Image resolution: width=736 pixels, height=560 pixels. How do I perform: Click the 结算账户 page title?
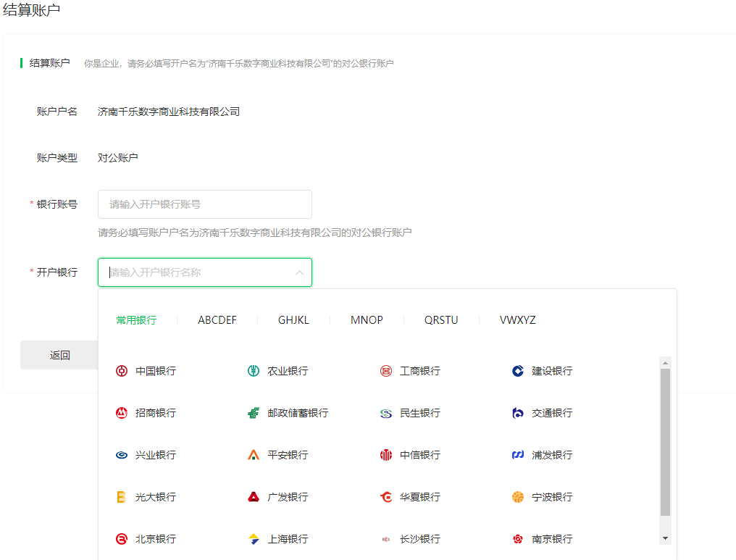tap(31, 10)
